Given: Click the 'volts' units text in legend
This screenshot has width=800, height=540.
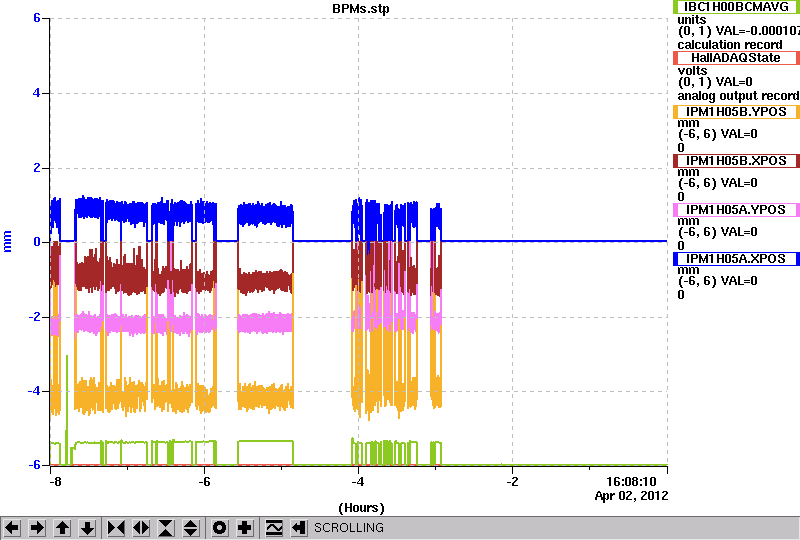Looking at the screenshot, I should pyautogui.click(x=692, y=71).
